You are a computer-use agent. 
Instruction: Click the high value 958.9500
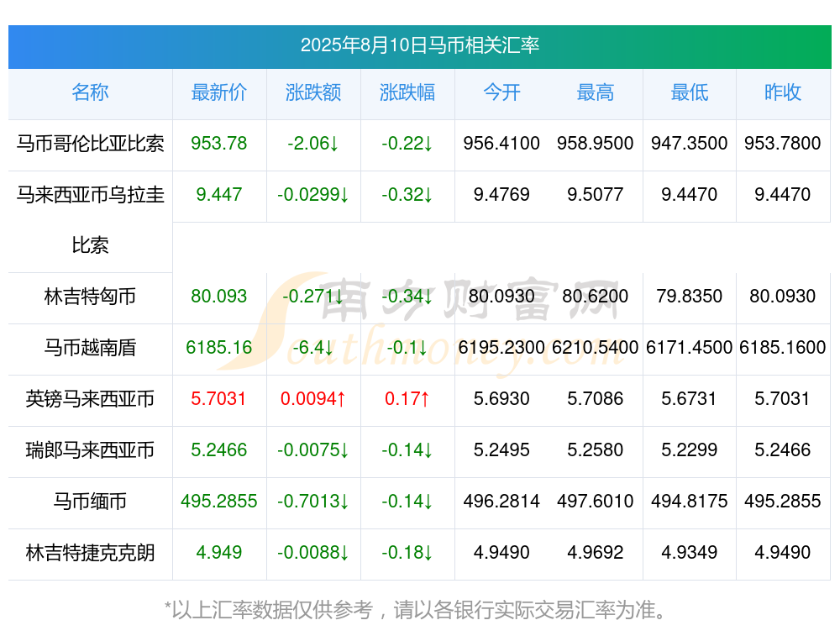pos(596,144)
